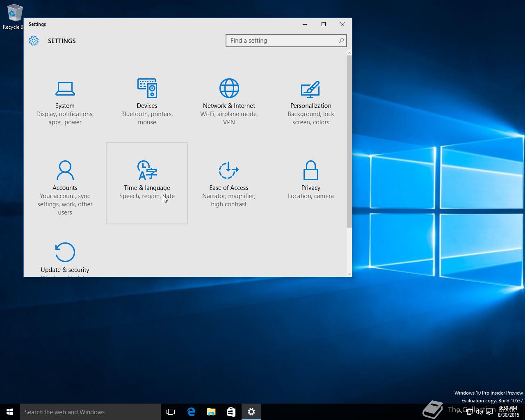The image size is (525, 420).
Task: Open the Store from the taskbar
Action: coord(231,412)
